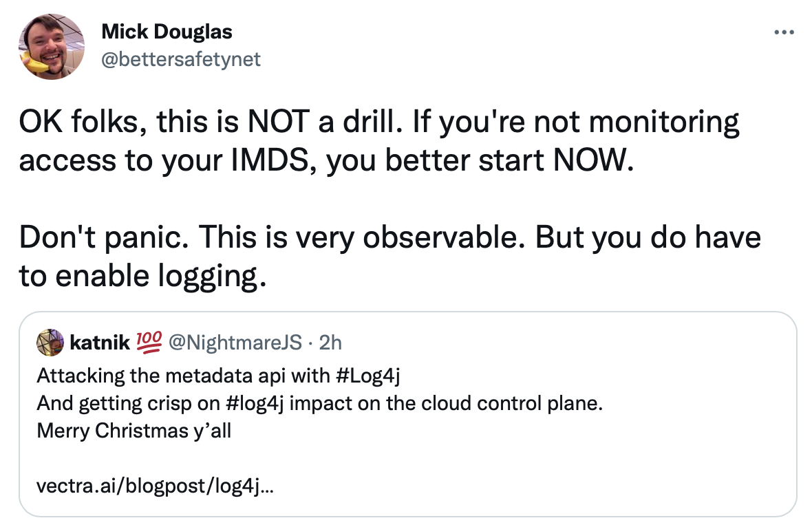Image resolution: width=812 pixels, height=527 pixels.
Task: Click the @bettersafetynet handle
Action: coord(181,60)
